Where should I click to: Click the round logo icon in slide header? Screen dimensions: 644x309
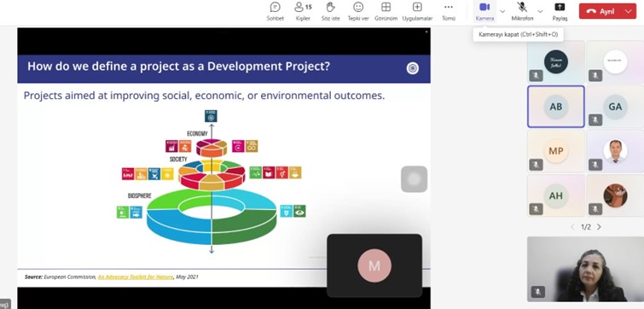point(412,68)
